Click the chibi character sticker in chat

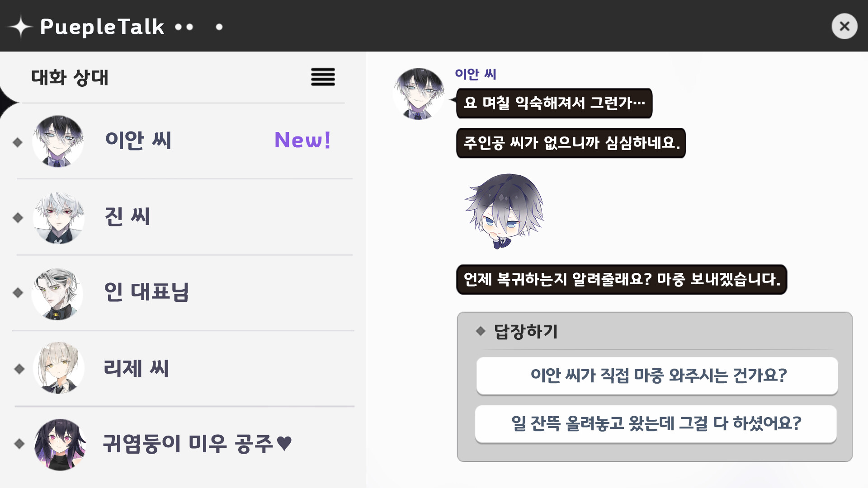coord(505,211)
